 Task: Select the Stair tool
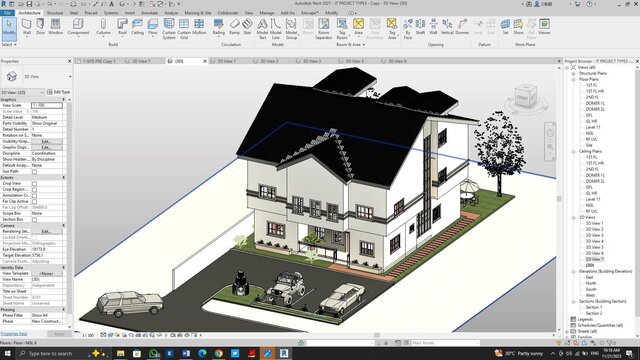pyautogui.click(x=247, y=27)
